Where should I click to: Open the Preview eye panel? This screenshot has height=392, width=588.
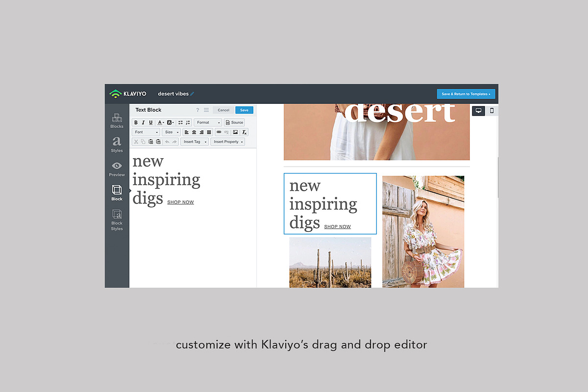coord(117,169)
